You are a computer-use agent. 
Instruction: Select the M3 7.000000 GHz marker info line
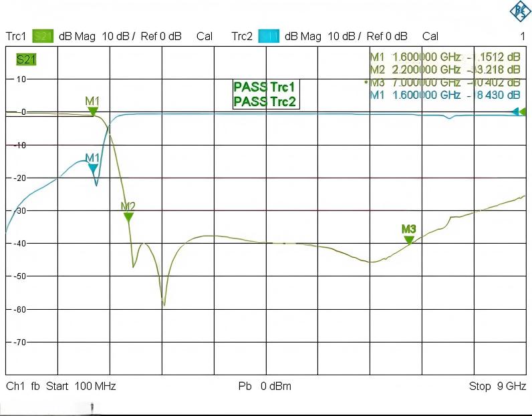tap(444, 83)
